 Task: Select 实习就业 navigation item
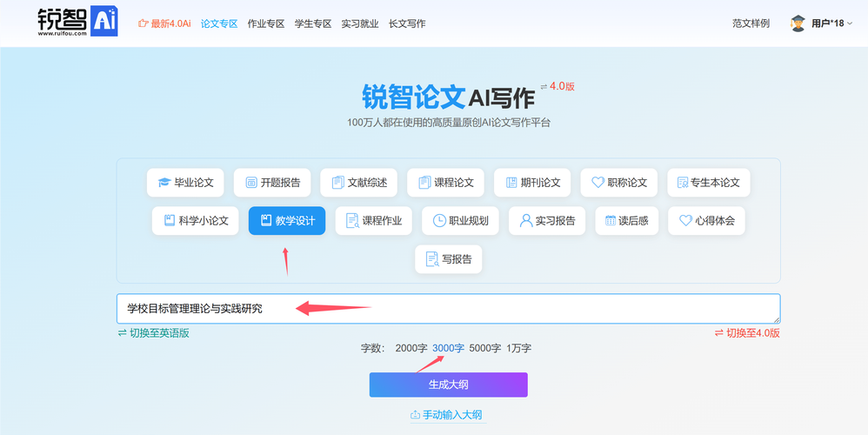(360, 23)
